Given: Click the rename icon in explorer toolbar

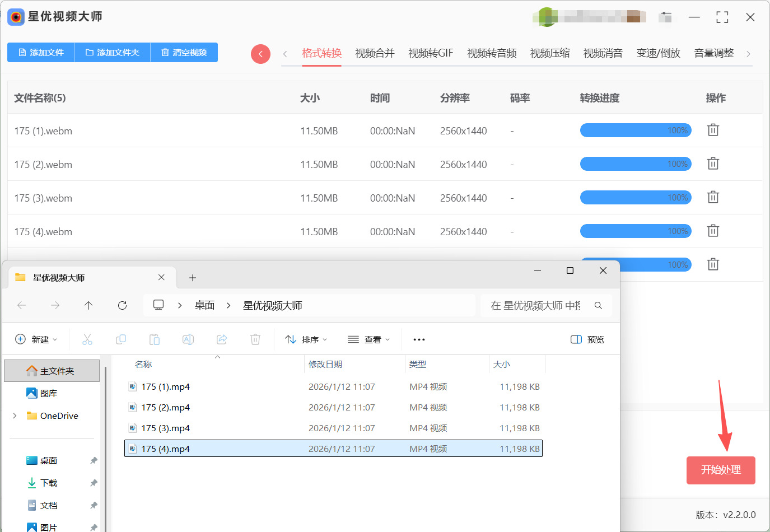Looking at the screenshot, I should pos(188,339).
